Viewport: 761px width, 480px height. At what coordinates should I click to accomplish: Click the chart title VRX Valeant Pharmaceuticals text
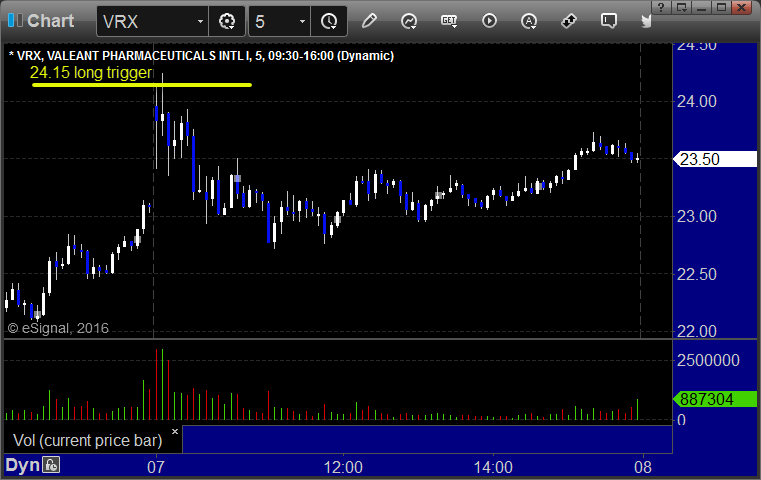click(201, 56)
